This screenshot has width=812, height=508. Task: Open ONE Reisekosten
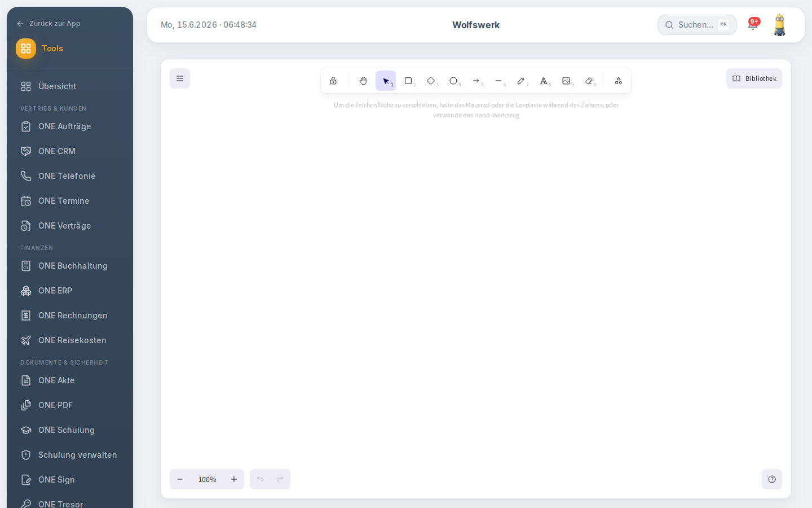pyautogui.click(x=70, y=340)
